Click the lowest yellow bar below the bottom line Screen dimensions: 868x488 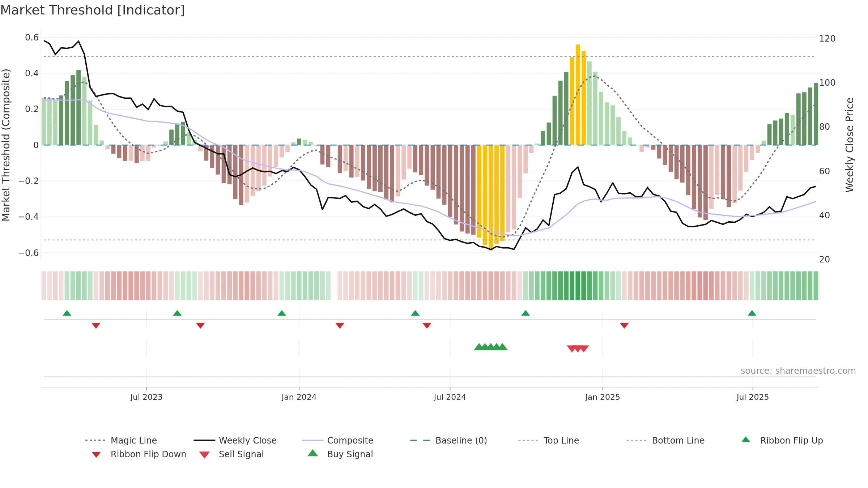coord(491,198)
